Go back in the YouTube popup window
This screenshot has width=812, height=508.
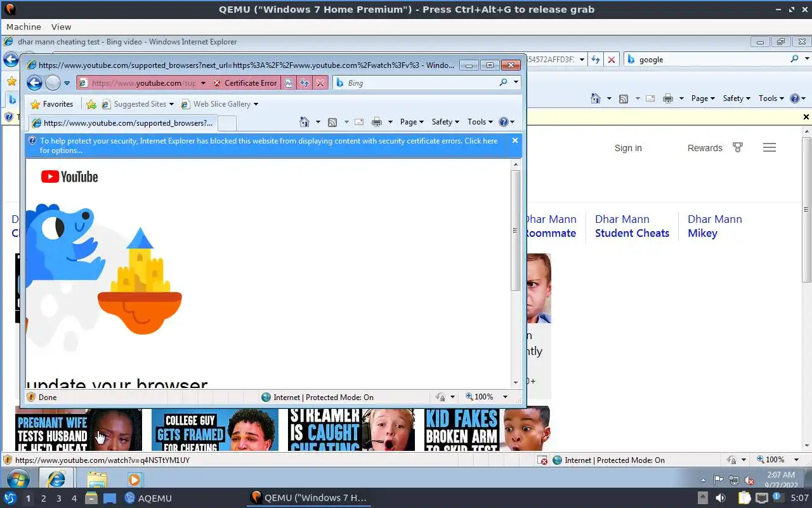34,83
